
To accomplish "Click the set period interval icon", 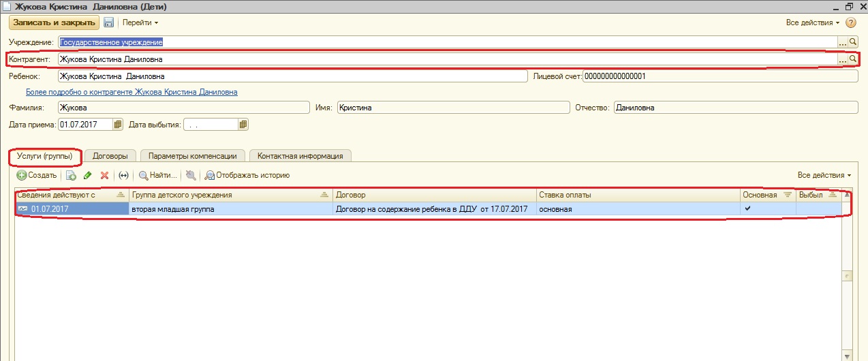I will point(123,175).
